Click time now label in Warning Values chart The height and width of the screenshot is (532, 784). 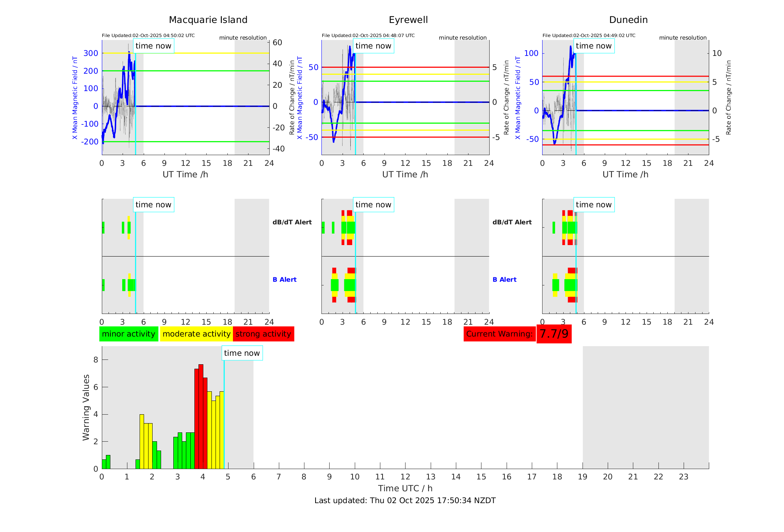[x=242, y=353]
